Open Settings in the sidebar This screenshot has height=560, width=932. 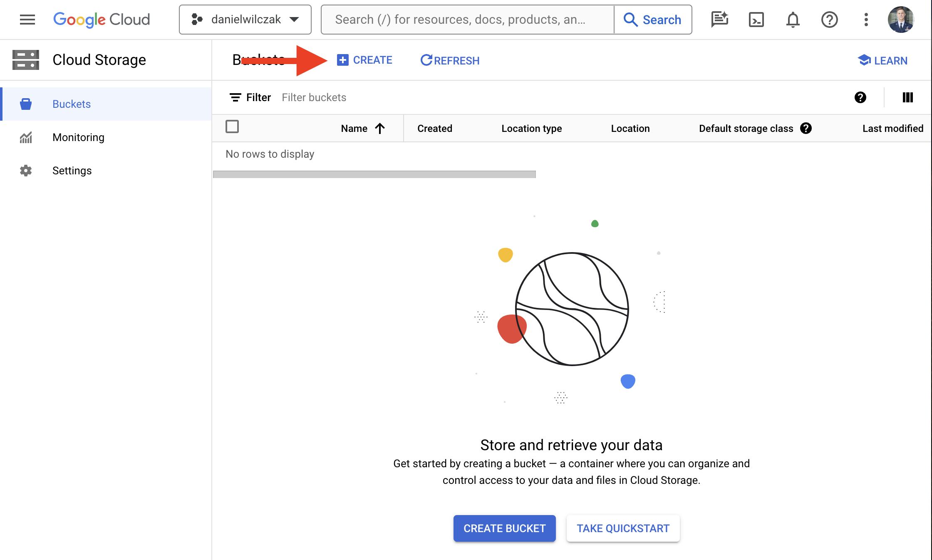(107, 171)
